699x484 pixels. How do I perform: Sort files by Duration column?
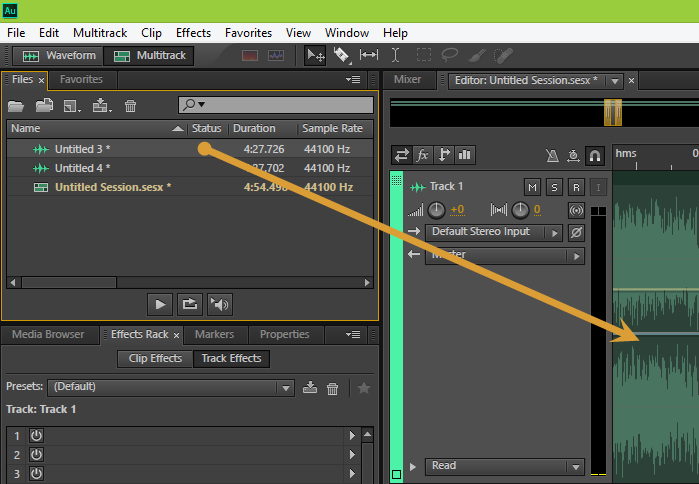click(263, 128)
